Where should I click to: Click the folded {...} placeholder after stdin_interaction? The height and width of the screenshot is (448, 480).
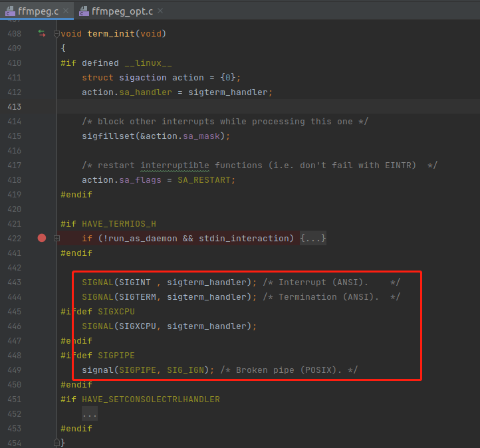tap(313, 238)
